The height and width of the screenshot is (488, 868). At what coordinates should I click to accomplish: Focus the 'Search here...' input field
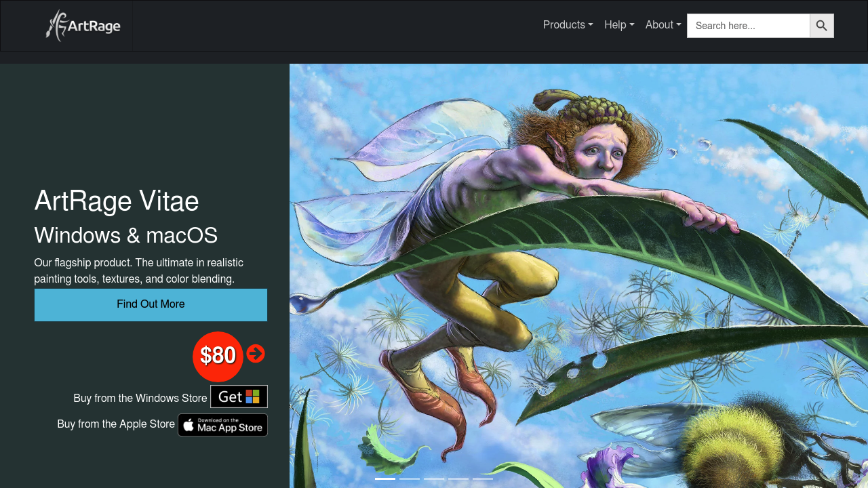coord(748,26)
